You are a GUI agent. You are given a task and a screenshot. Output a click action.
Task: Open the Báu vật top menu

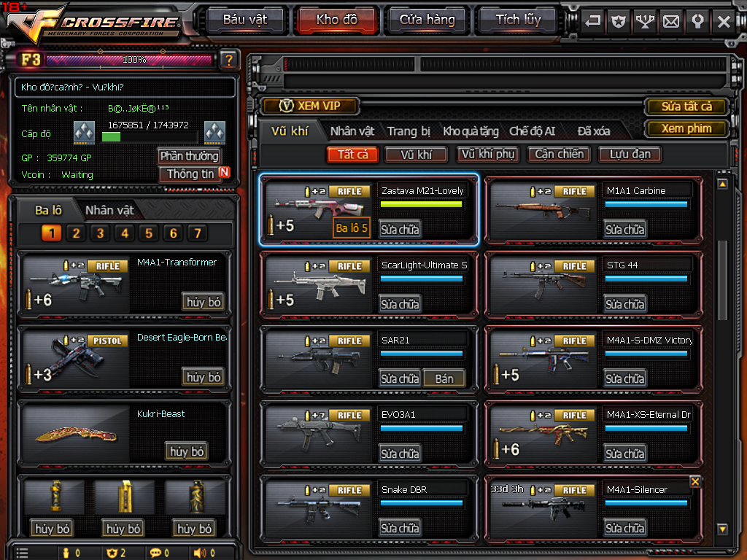pyautogui.click(x=245, y=20)
